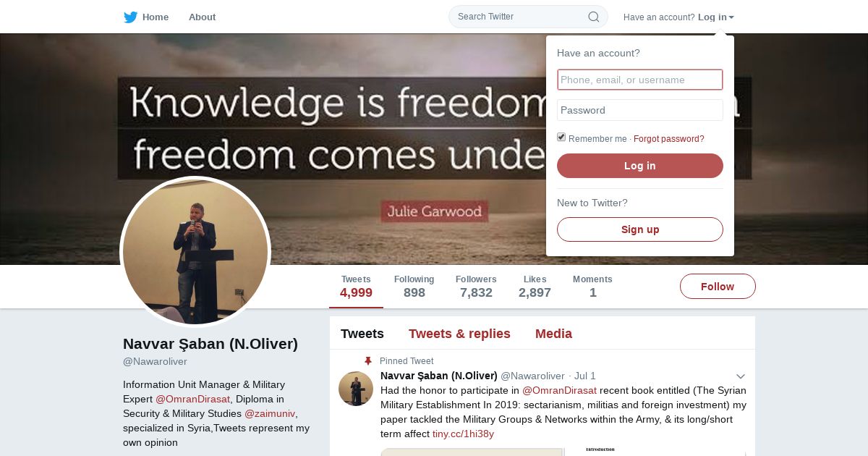This screenshot has height=456, width=868.
Task: Open the tiny.cc/1hi38y link in tweet
Action: click(x=463, y=434)
